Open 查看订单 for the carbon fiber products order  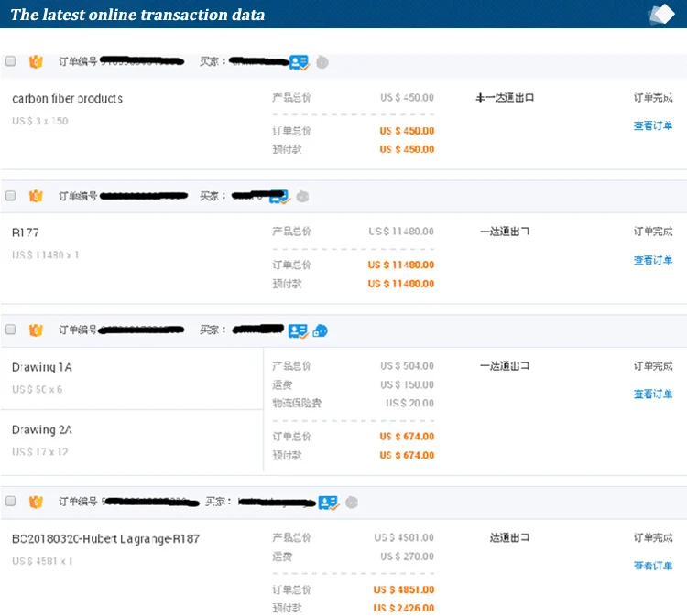pos(653,126)
